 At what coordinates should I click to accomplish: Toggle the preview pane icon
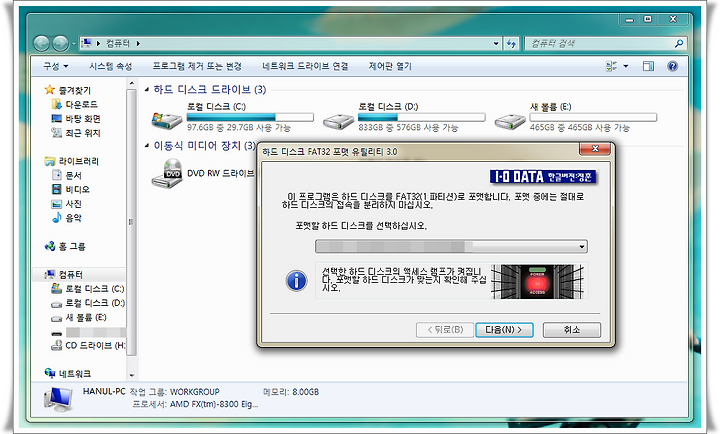coord(648,66)
